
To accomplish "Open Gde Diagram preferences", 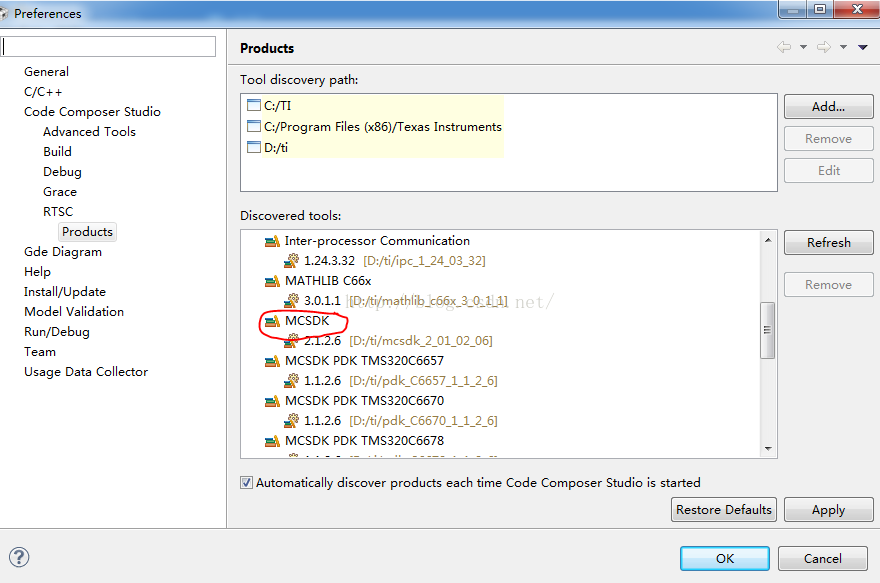I will coord(63,252).
